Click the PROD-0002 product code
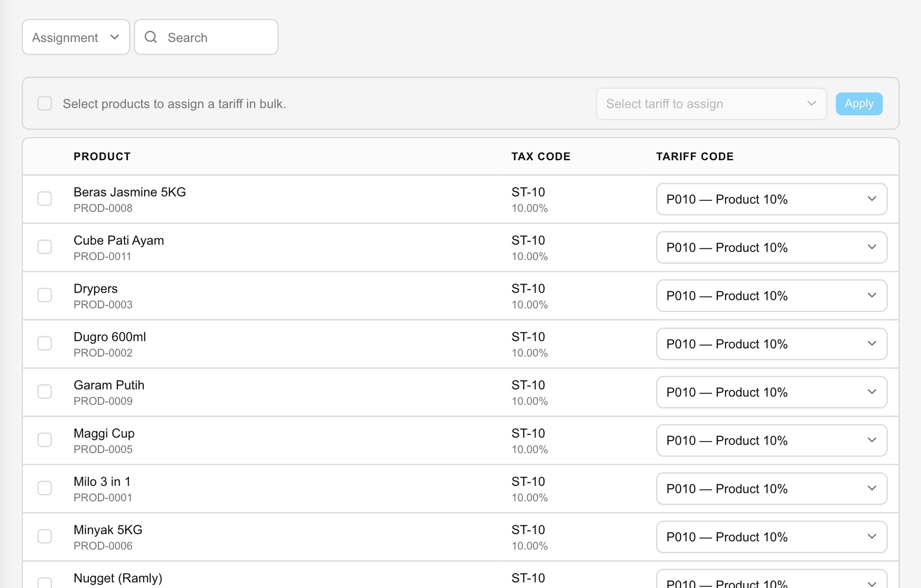The height and width of the screenshot is (588, 921). point(103,353)
